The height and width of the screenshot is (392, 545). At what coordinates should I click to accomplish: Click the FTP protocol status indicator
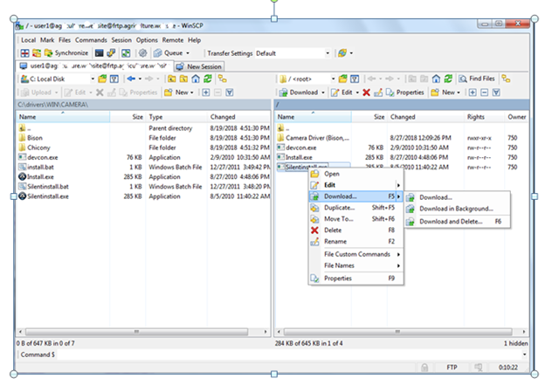(x=452, y=367)
